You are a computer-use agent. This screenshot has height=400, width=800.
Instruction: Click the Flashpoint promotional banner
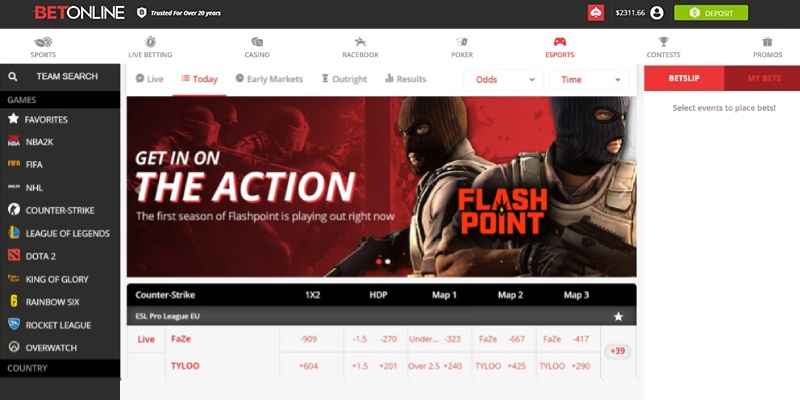[x=381, y=187]
